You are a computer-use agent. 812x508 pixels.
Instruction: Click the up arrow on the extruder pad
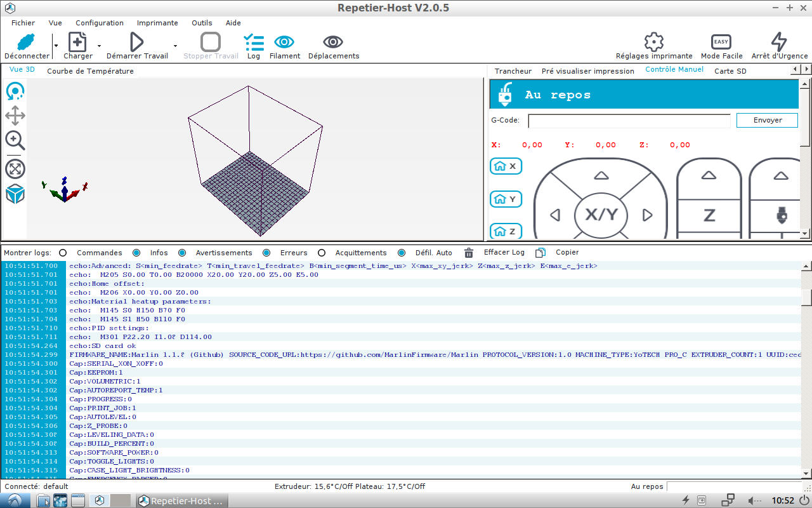781,175
